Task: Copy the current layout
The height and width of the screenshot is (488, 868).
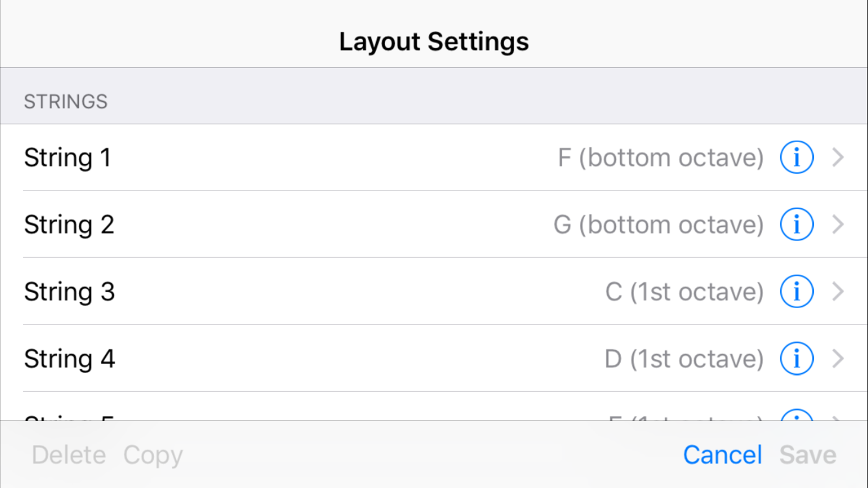Action: pos(154,454)
